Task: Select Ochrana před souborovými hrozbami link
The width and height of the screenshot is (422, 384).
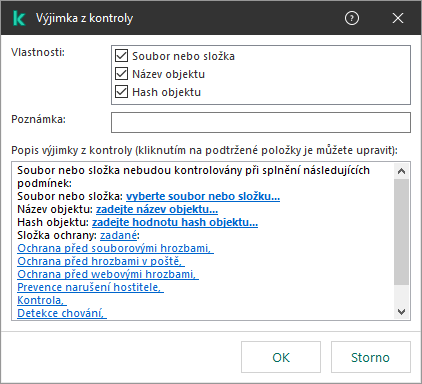Action: (115, 248)
